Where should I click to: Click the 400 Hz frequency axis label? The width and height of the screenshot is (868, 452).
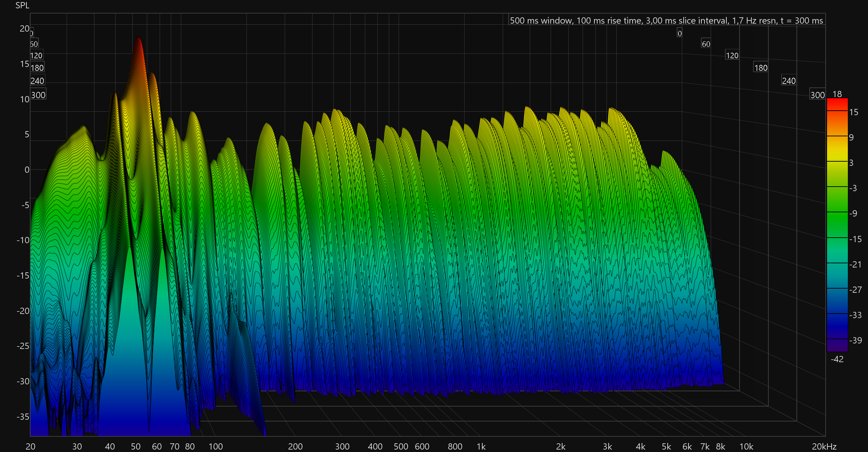pos(375,446)
